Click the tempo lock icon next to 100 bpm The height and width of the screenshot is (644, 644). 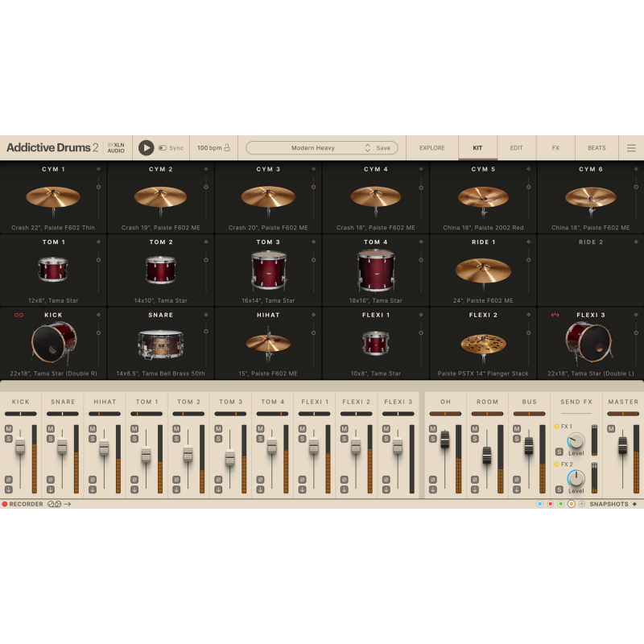[228, 148]
